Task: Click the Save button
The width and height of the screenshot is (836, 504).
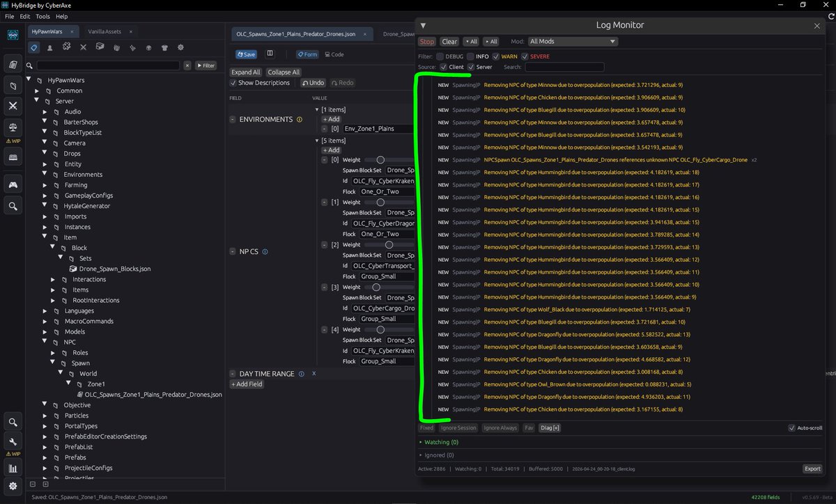Action: (246, 54)
